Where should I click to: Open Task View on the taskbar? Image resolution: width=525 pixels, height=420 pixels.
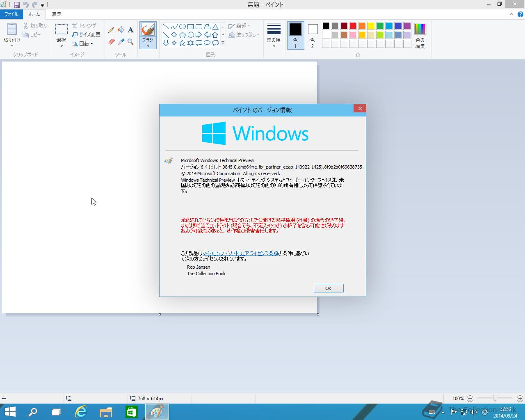coord(56,412)
